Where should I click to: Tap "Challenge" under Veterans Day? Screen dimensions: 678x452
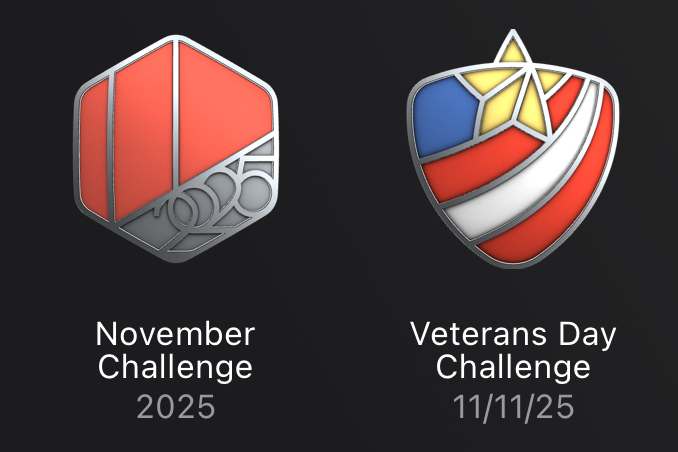pos(513,368)
